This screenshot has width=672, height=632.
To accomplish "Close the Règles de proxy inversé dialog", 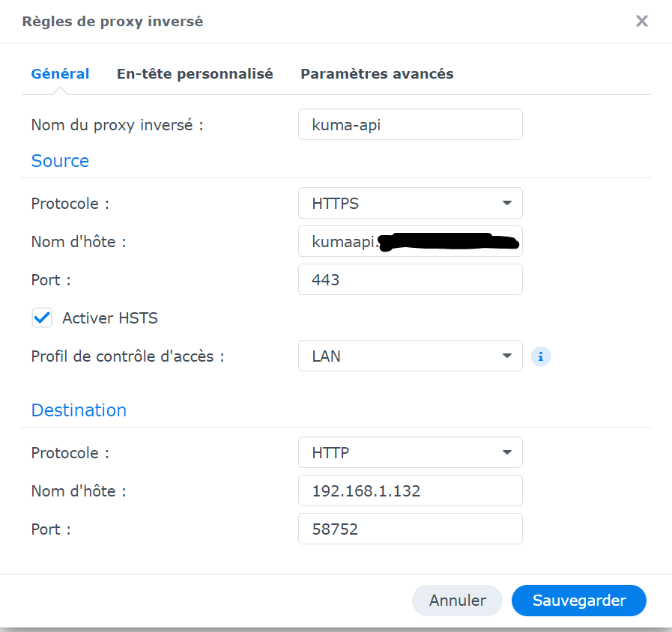I will [x=642, y=21].
